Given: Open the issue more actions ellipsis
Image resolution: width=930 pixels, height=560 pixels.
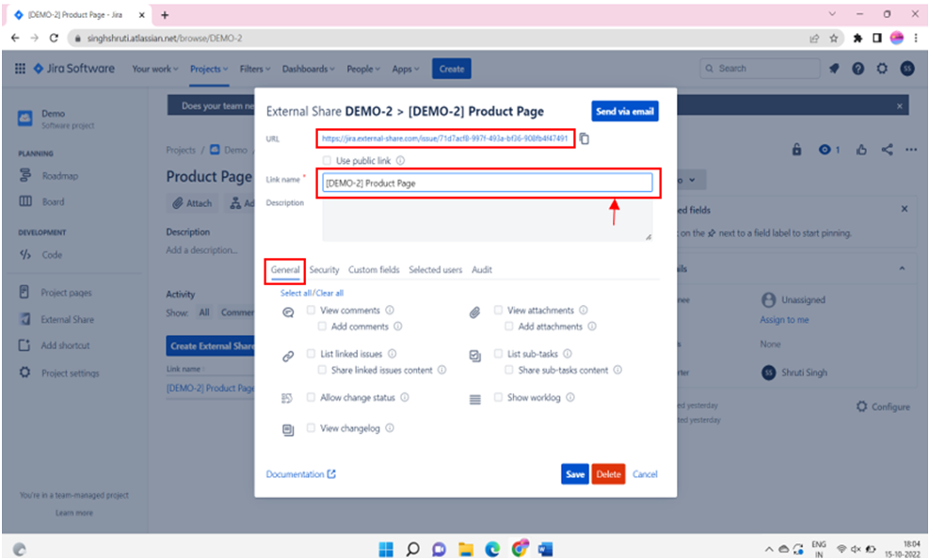Looking at the screenshot, I should coord(911,150).
